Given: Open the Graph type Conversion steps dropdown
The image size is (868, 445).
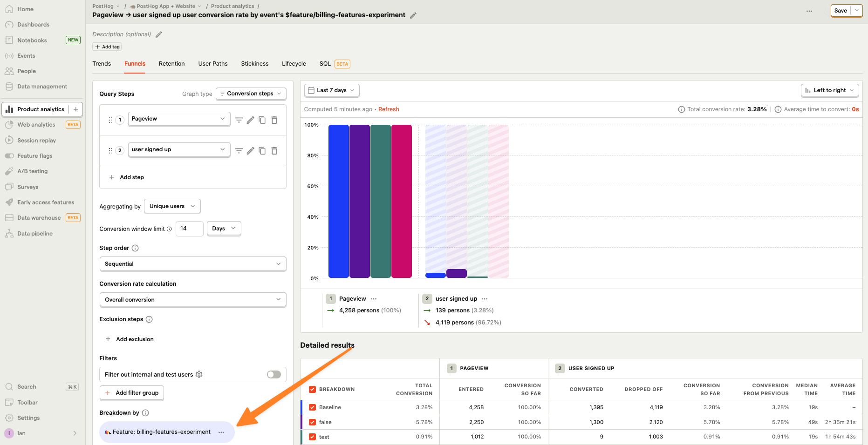Looking at the screenshot, I should (x=251, y=94).
